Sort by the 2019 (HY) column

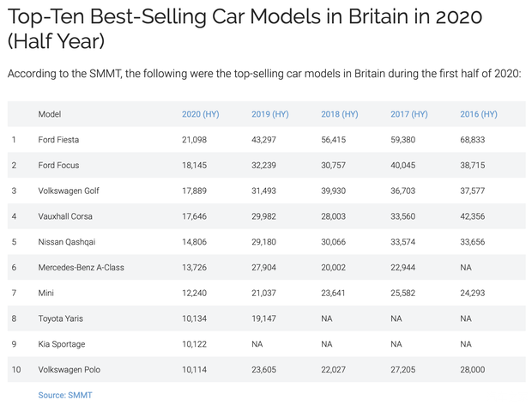(x=269, y=114)
